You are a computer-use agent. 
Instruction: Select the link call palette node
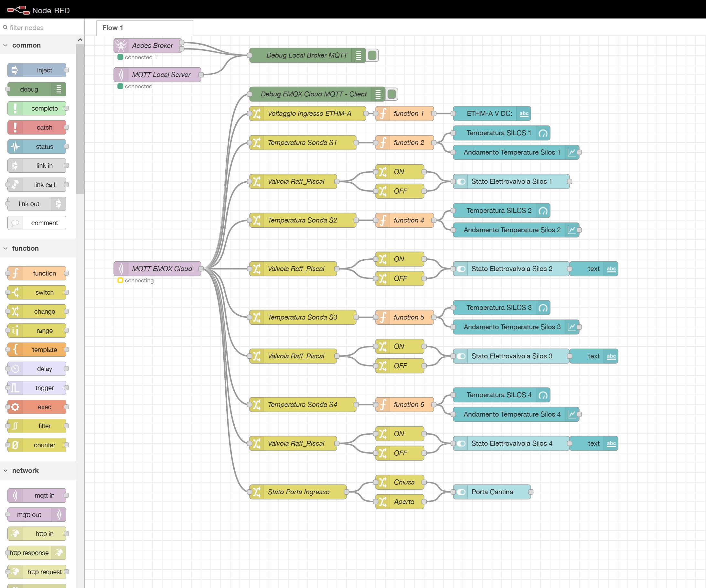(x=37, y=184)
